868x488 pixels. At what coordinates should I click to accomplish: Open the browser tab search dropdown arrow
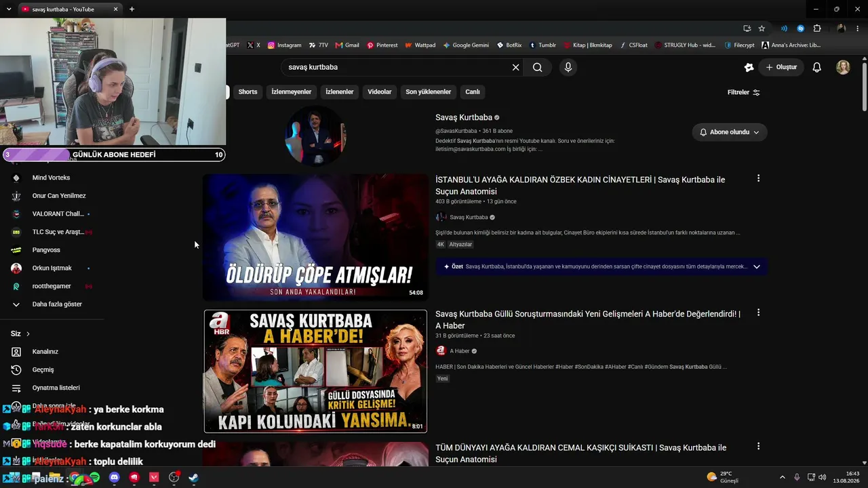(x=9, y=9)
